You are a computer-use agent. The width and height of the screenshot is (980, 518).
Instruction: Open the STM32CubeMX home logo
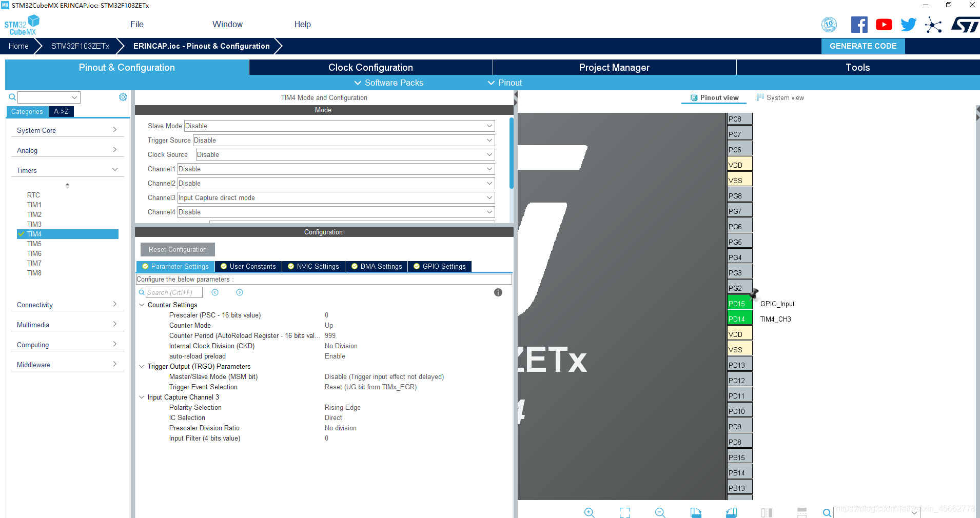[x=22, y=25]
